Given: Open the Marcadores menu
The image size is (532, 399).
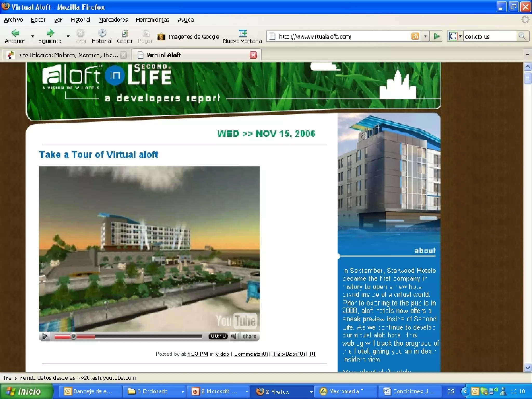Looking at the screenshot, I should point(113,20).
